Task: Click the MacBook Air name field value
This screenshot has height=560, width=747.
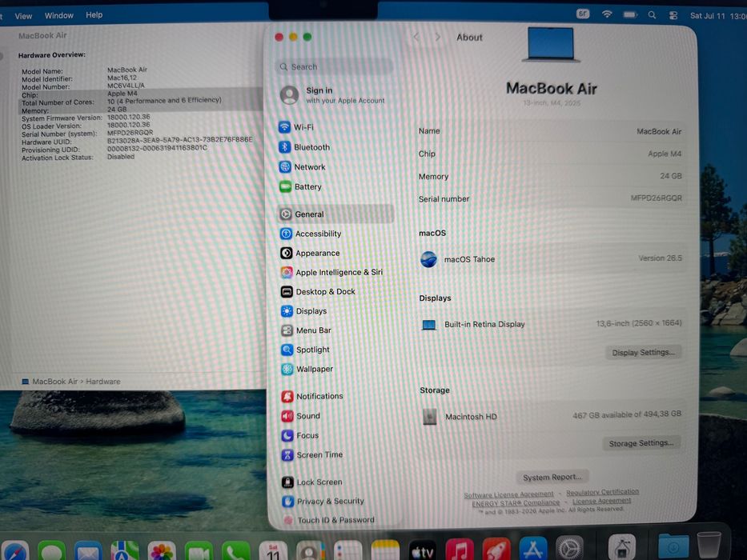Action: 659,131
